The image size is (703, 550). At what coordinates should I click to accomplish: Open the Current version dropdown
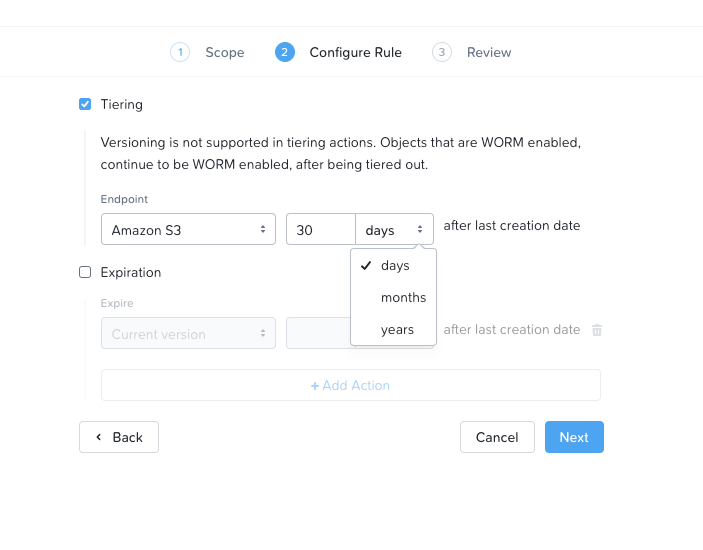(x=188, y=333)
